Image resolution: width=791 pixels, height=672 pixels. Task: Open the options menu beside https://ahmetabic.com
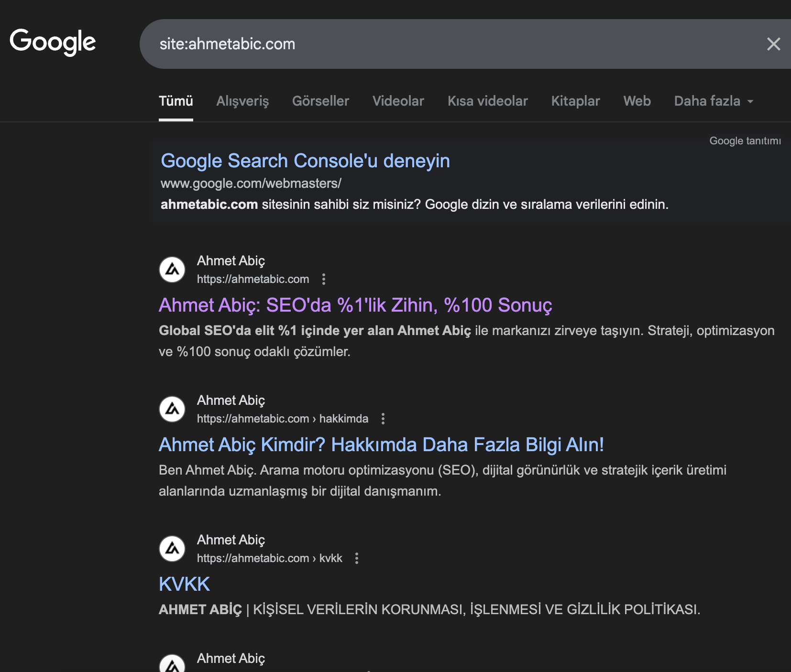click(x=324, y=279)
